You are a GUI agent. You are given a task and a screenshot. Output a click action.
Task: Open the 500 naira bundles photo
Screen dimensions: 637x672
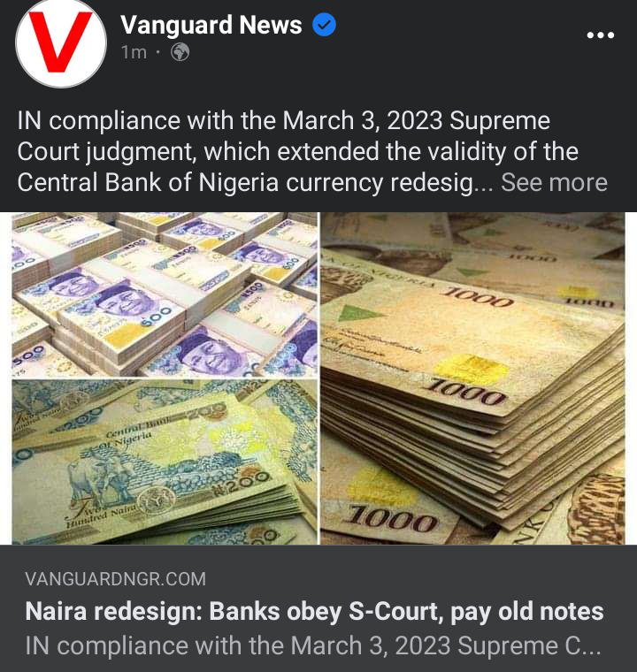tap(165, 294)
